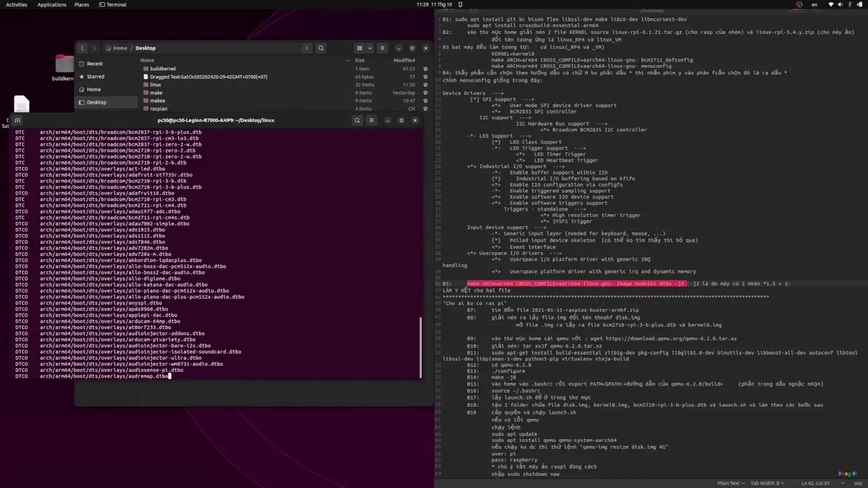Sort files by the Name column

coord(147,60)
